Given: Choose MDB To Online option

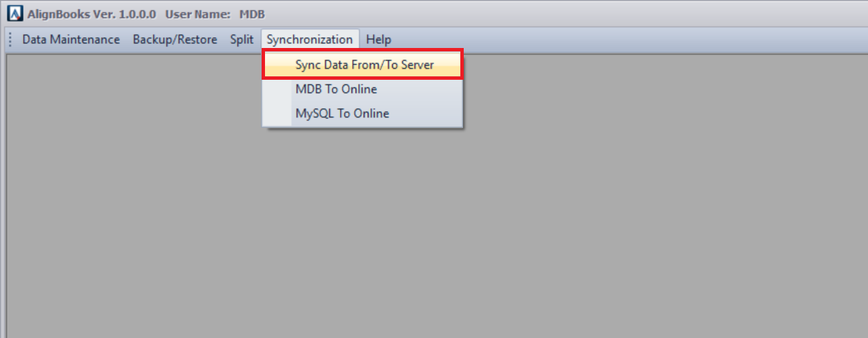Looking at the screenshot, I should (362, 89).
